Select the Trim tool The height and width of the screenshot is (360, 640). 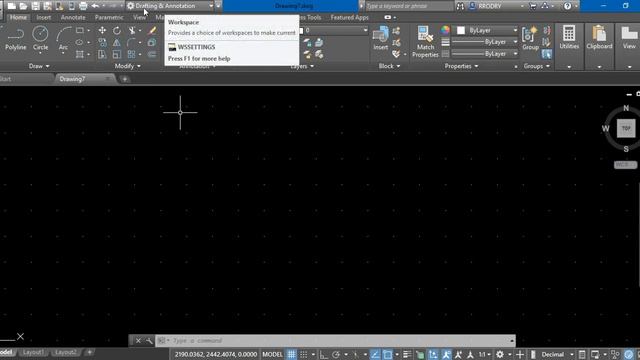point(132,30)
